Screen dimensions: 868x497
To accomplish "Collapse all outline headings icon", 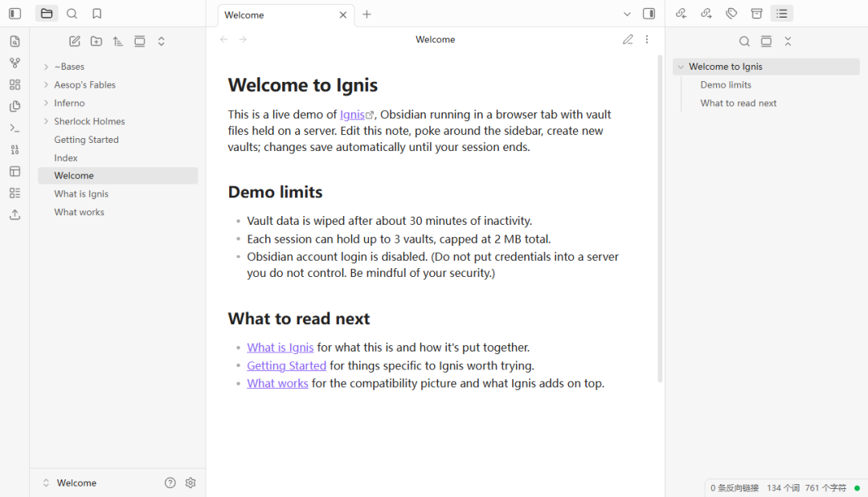I will point(788,42).
